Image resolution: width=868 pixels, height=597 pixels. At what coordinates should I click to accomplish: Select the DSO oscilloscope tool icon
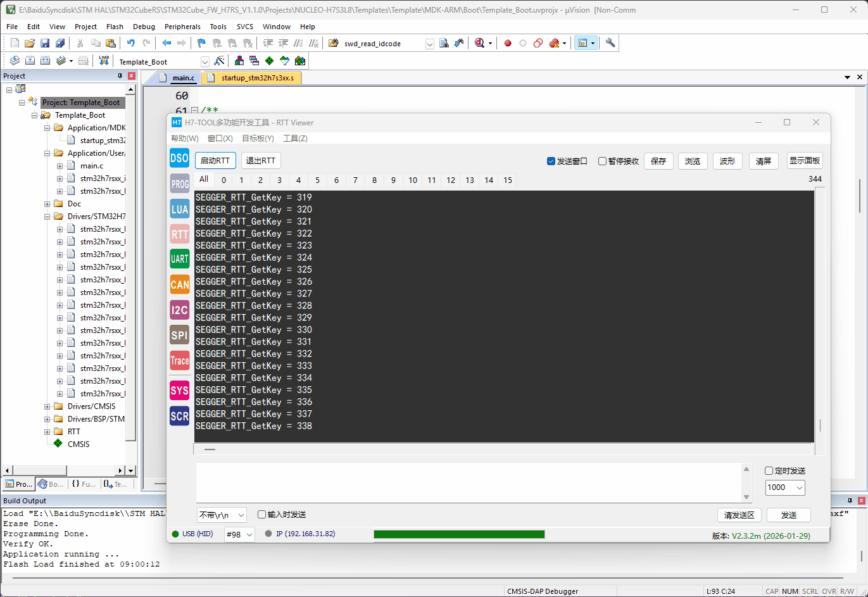[x=179, y=158]
